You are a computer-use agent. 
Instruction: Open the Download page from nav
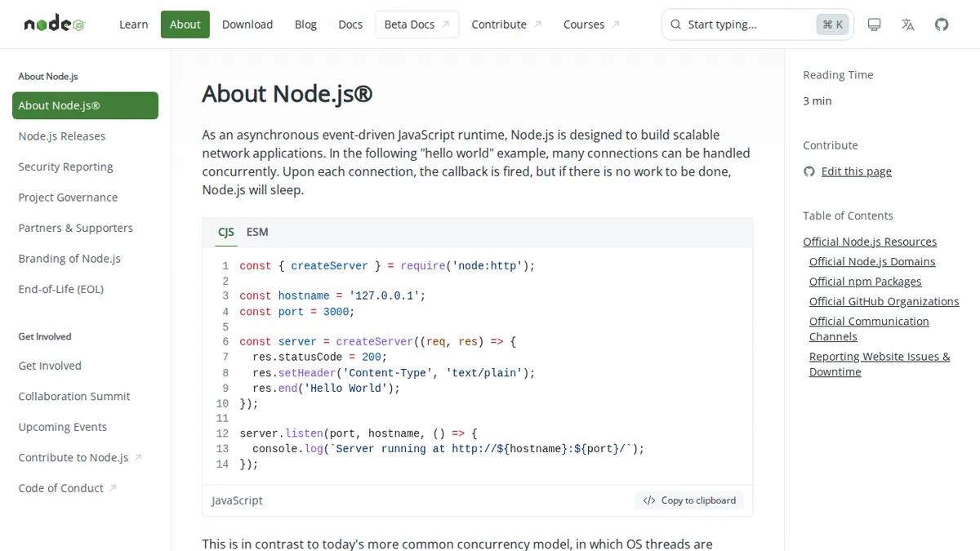pyautogui.click(x=247, y=24)
